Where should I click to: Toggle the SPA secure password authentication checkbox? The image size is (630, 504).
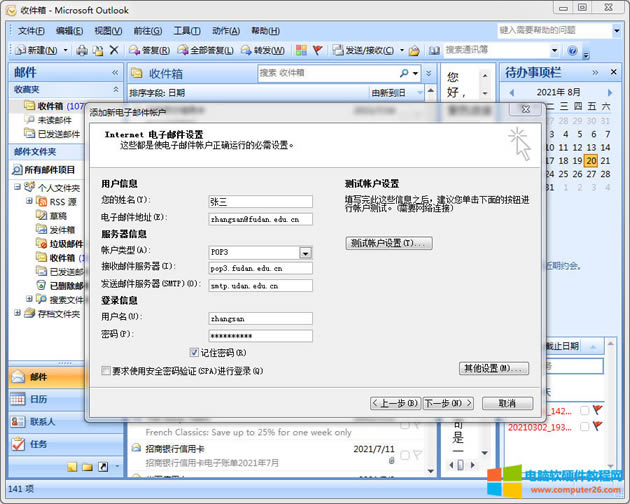click(106, 371)
